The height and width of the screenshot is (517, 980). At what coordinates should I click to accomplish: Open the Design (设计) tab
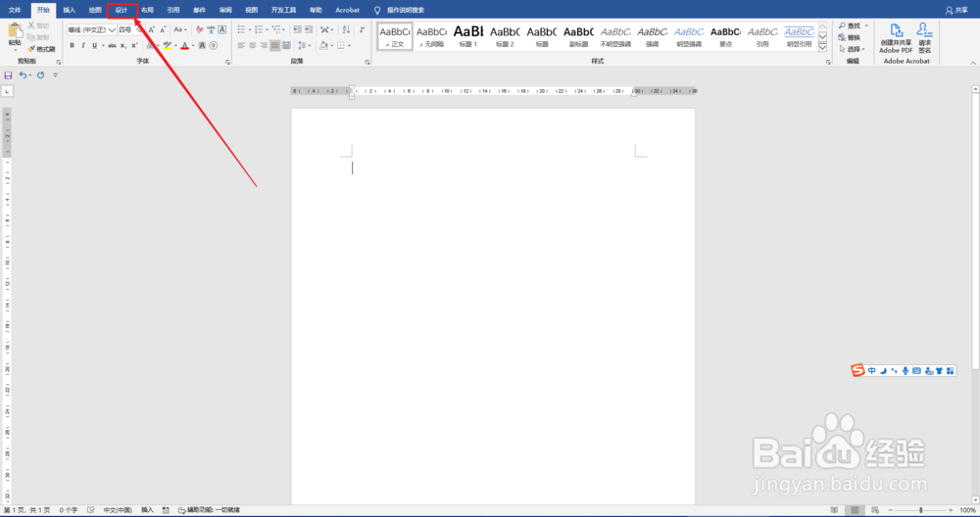coord(122,10)
